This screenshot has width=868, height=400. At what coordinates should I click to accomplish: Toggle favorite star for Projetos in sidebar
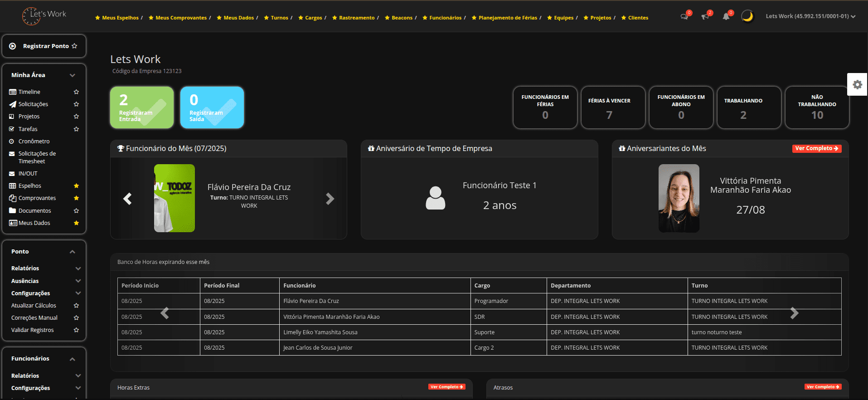[76, 116]
